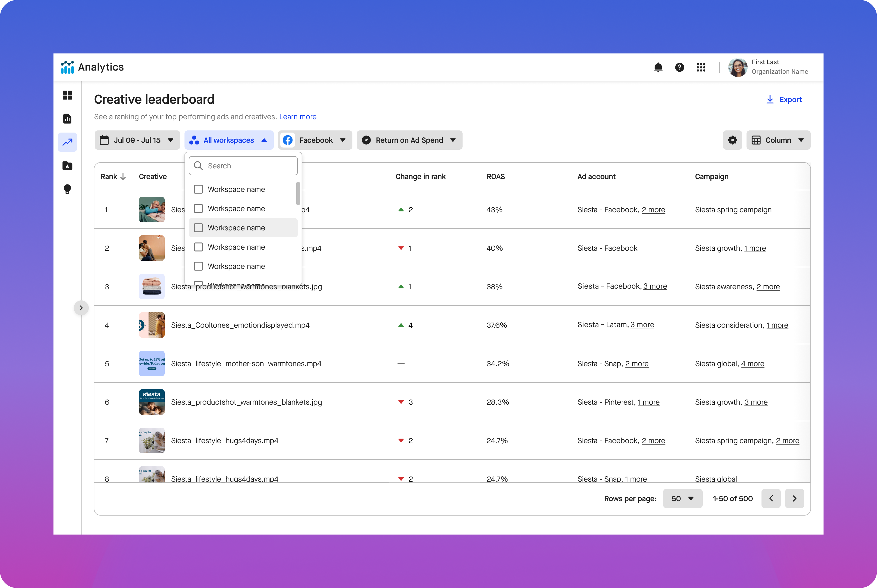Viewport: 877px width, 588px height.
Task: Click '1 more' link next to Siesta growth rank 2
Action: [x=755, y=248]
